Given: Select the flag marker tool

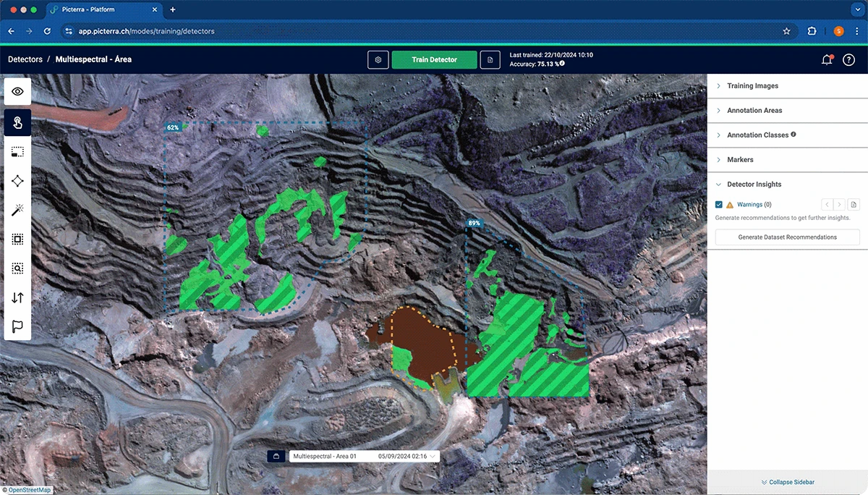Looking at the screenshot, I should click(17, 326).
